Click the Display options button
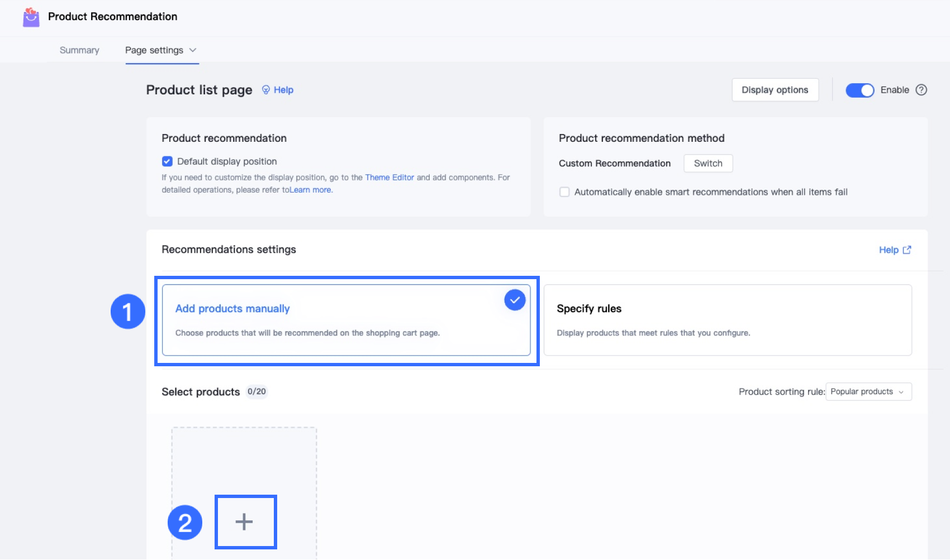Viewport: 950px width, 560px height. (x=775, y=90)
